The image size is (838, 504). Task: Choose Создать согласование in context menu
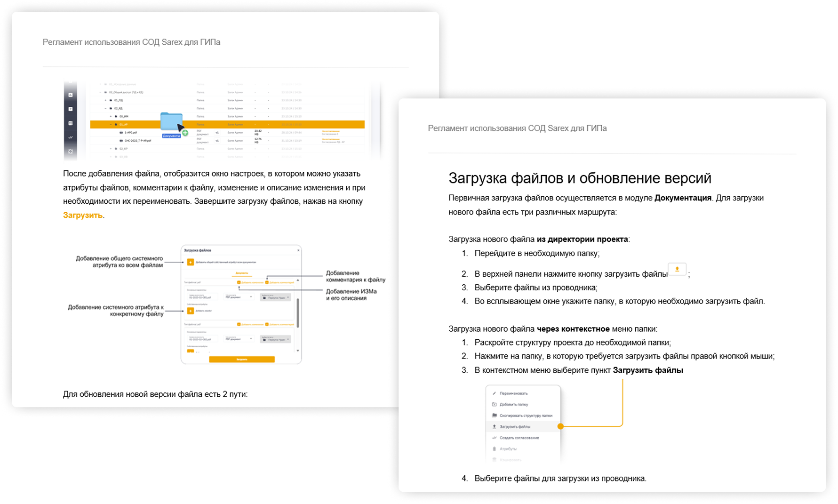coord(519,438)
